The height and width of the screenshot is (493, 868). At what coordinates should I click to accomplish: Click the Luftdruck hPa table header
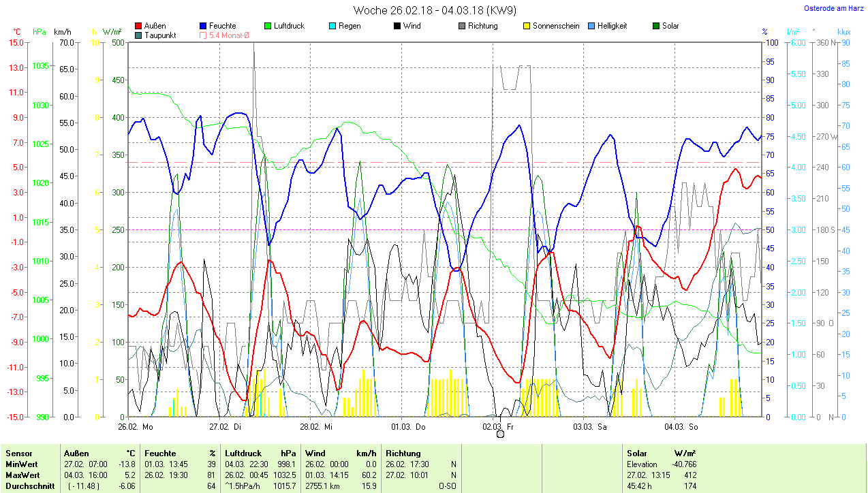pos(262,453)
